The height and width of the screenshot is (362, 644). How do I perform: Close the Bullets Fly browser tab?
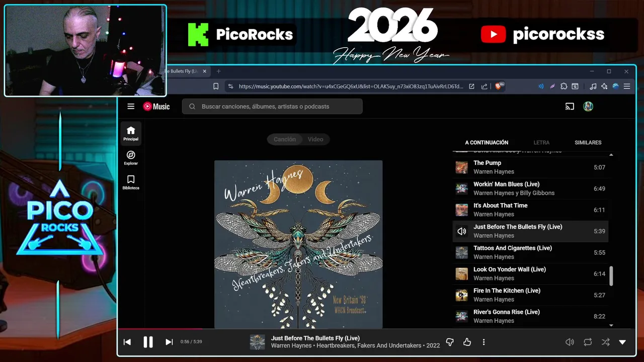pyautogui.click(x=204, y=71)
